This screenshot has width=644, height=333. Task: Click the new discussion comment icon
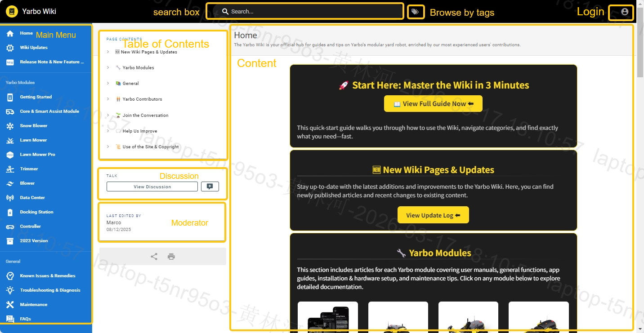(x=210, y=186)
